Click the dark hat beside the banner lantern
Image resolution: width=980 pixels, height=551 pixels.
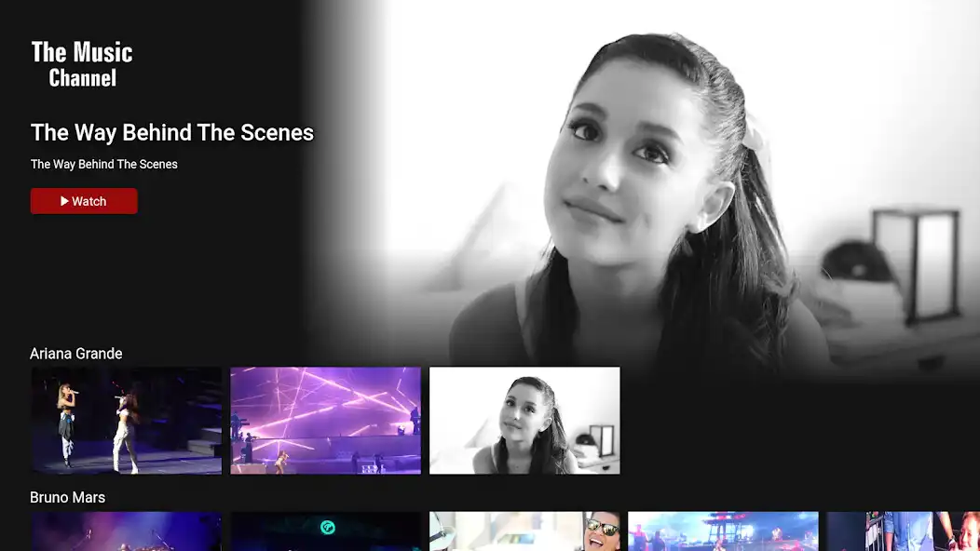coord(857,262)
